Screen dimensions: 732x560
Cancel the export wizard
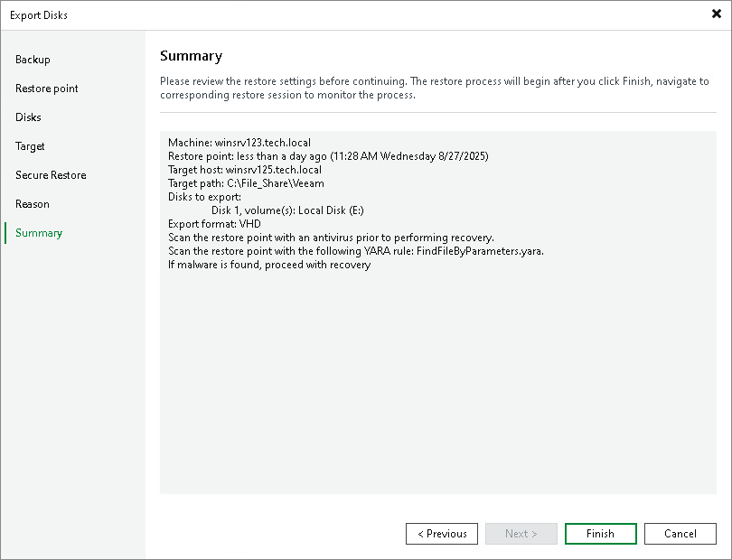680,534
